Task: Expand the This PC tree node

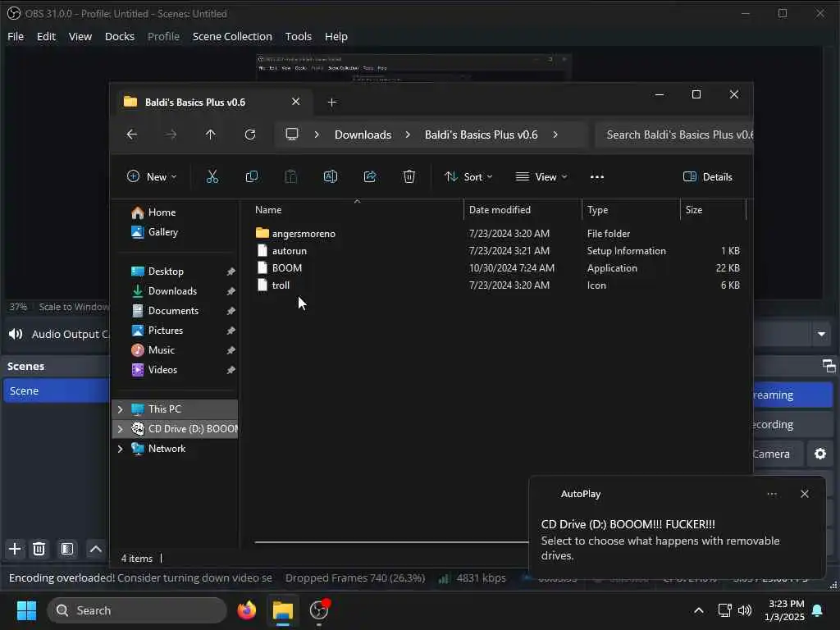Action: [120, 409]
